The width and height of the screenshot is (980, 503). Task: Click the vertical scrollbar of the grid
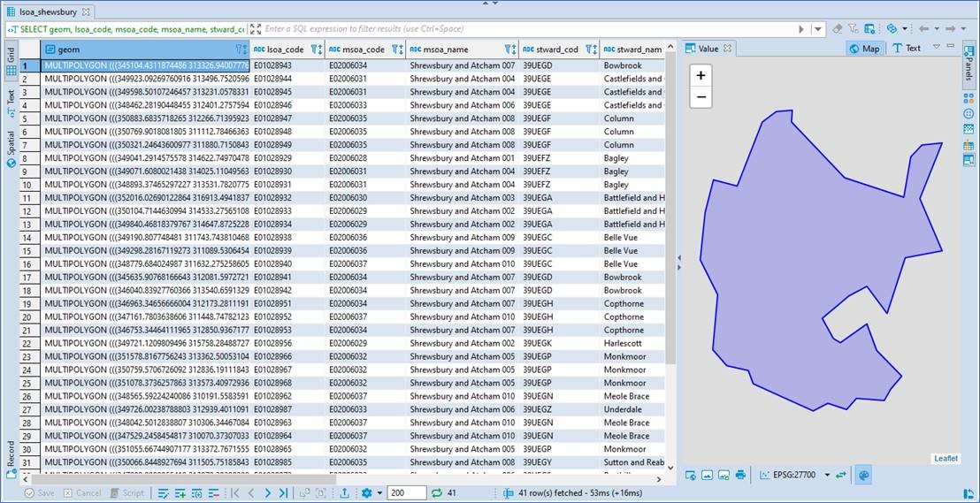pos(671,206)
